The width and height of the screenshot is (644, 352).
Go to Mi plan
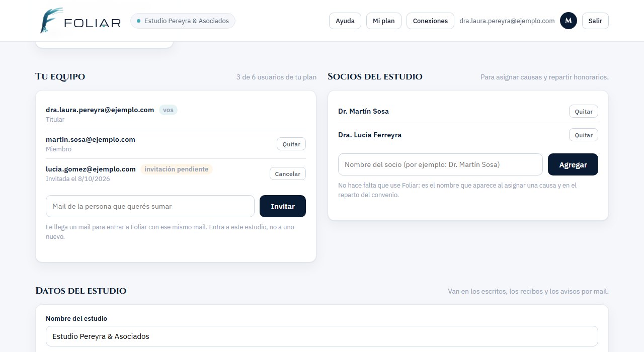pos(384,21)
